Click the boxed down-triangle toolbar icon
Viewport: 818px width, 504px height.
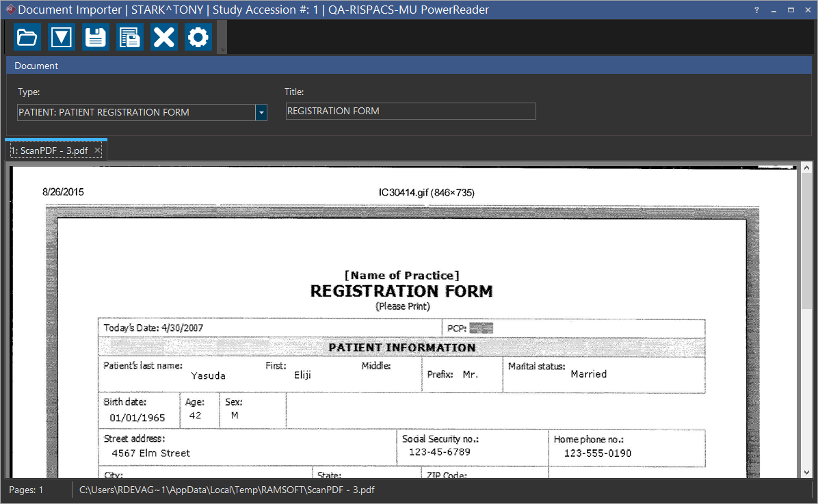coord(62,37)
